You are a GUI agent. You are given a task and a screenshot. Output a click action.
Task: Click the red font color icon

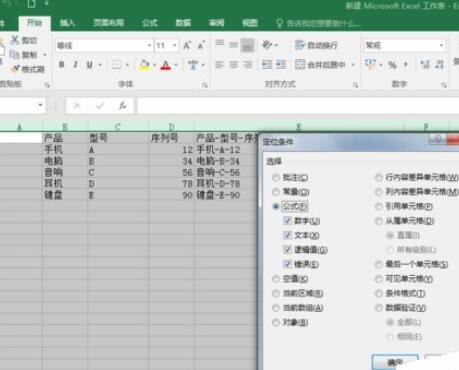click(166, 65)
